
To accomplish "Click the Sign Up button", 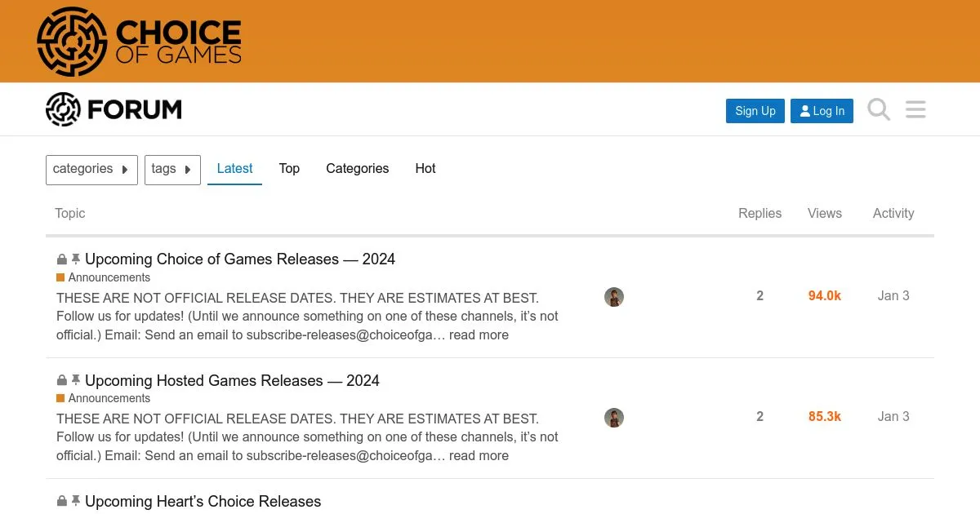I will coord(755,111).
